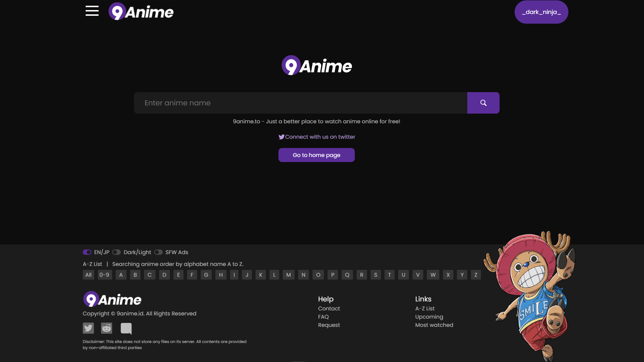Open the Twitter icon in footer

[88, 328]
